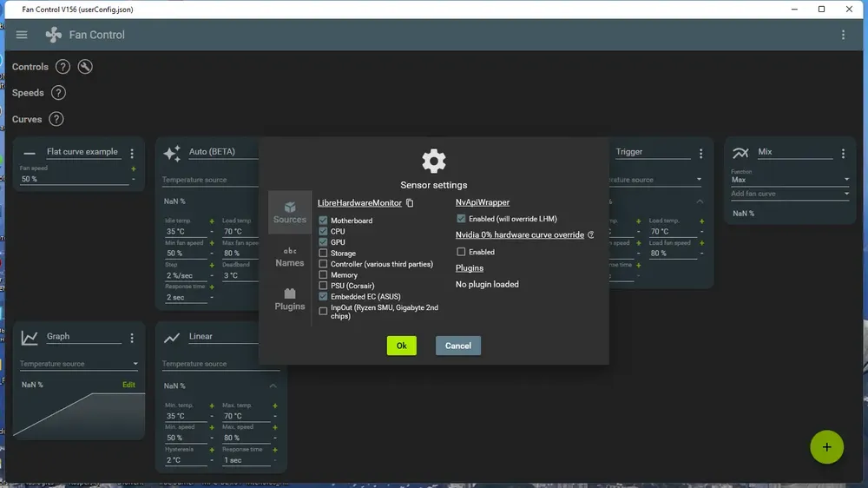Image resolution: width=868 pixels, height=488 pixels.
Task: Click Linear Response time 1 sec field
Action: point(246,460)
